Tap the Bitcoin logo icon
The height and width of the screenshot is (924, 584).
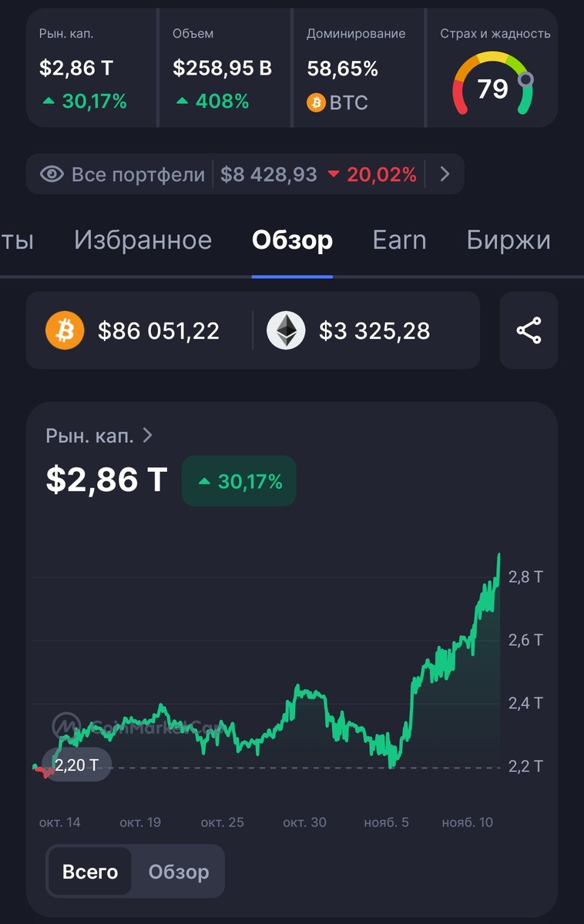[x=65, y=331]
